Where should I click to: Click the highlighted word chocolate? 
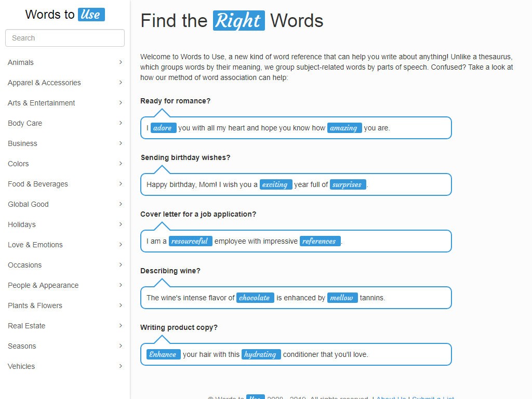[255, 298]
